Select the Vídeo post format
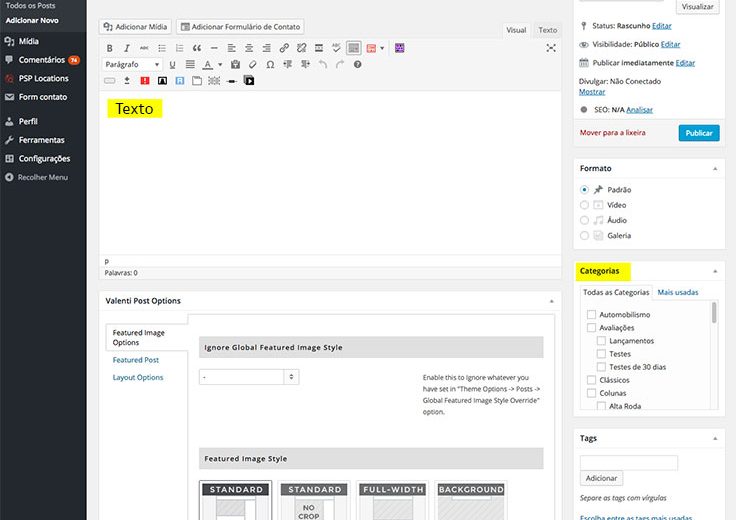736x520 pixels. 585,205
